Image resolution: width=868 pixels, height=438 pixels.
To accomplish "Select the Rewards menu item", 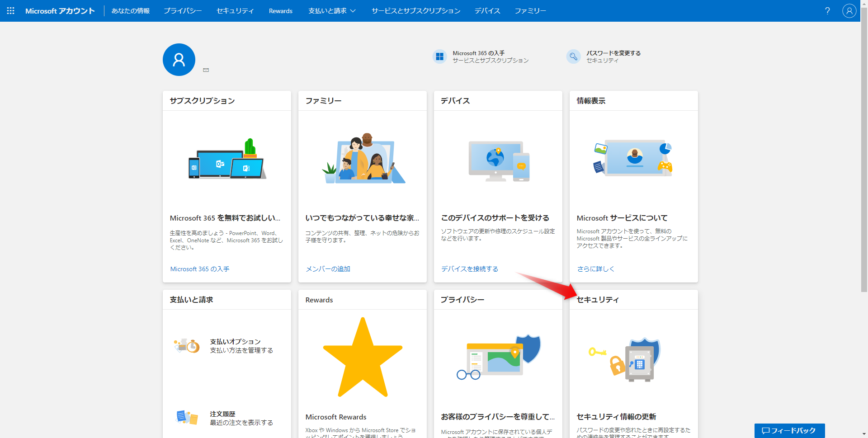I will point(280,11).
